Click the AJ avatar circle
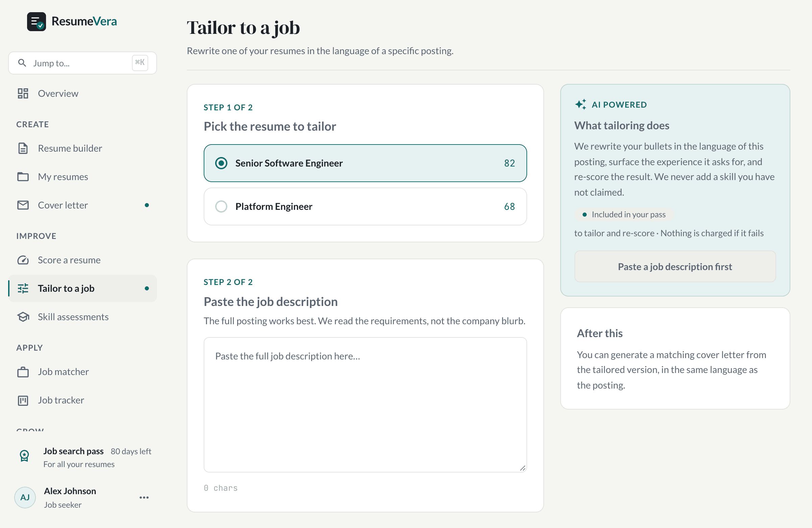812x528 pixels. click(25, 497)
